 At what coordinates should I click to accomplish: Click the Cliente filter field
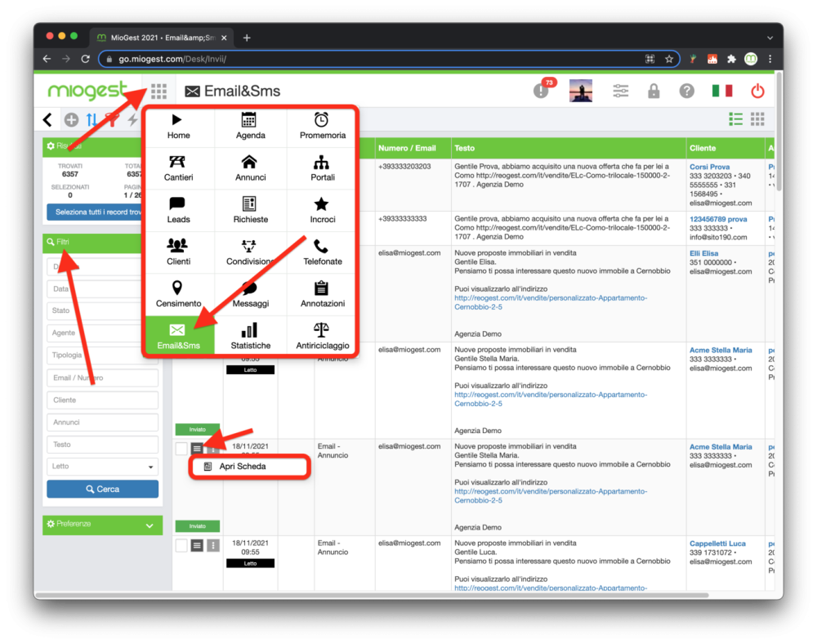(x=103, y=400)
